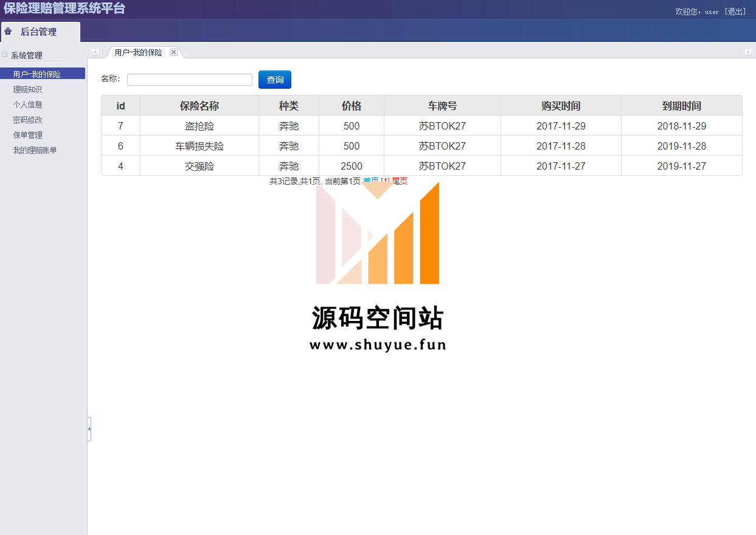The width and height of the screenshot is (756, 535).
Task: Click the 欢迎您, user greeting text
Action: click(x=697, y=12)
